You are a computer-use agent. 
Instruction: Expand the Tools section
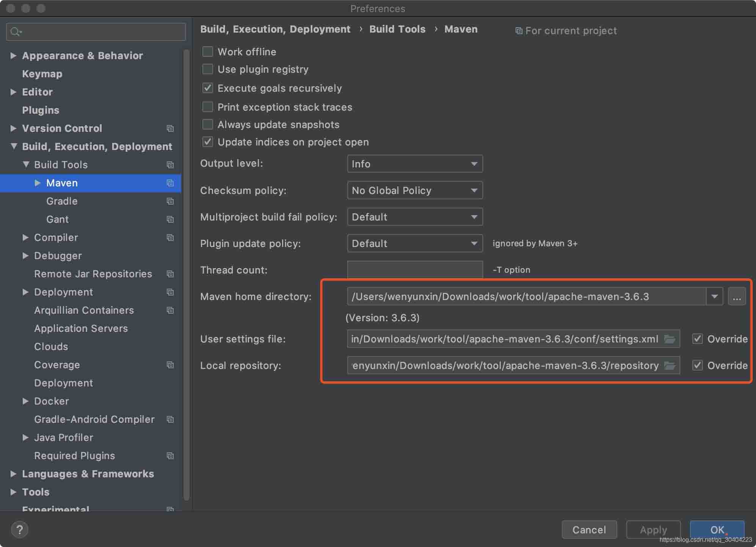13,492
